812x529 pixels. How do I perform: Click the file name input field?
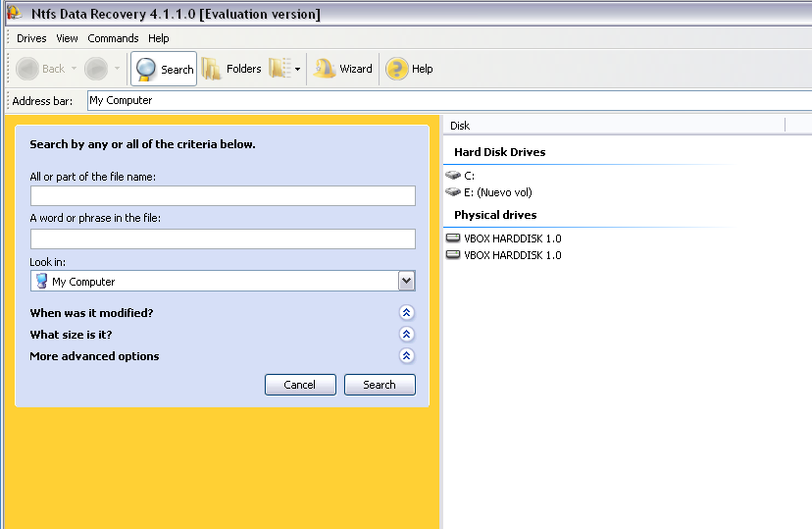(x=223, y=196)
